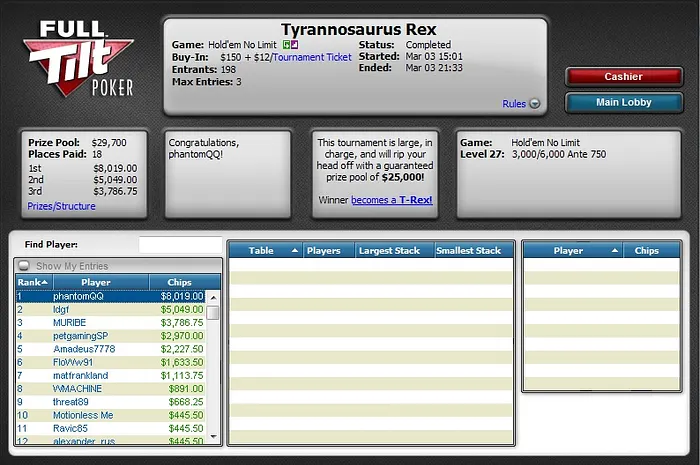The height and width of the screenshot is (465, 700).
Task: Sort tables by the Table column header
Action: click(x=265, y=251)
